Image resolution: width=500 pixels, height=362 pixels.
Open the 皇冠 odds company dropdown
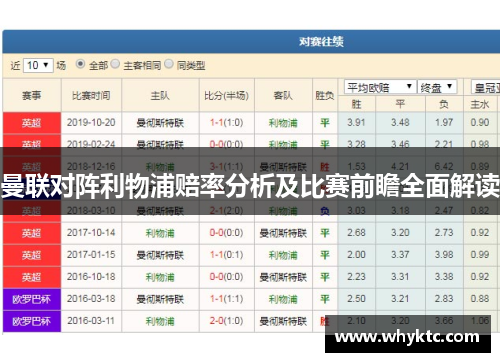point(486,87)
